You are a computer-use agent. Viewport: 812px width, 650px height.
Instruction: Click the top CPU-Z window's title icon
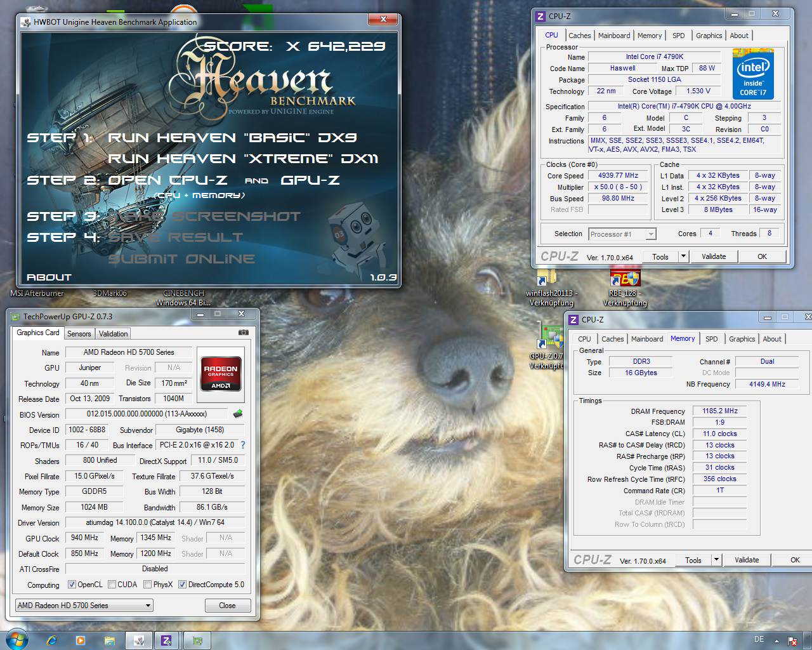tap(540, 17)
